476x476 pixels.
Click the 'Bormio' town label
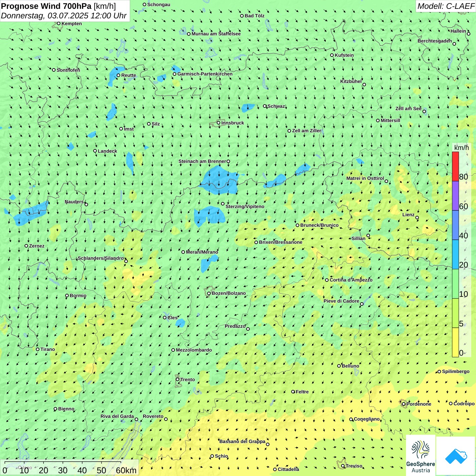(x=78, y=295)
